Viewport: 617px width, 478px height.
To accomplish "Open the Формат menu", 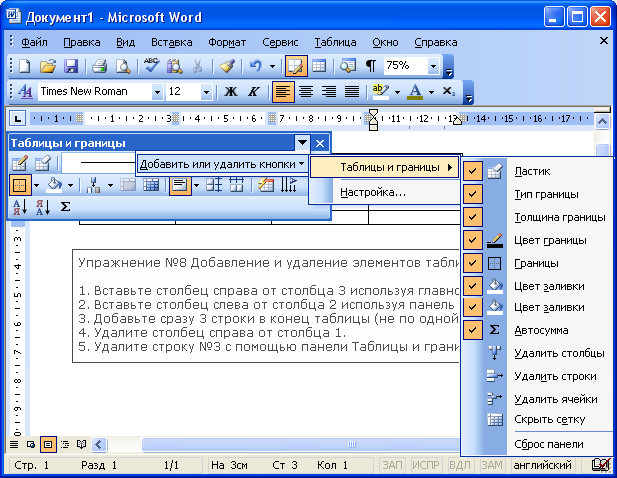I will 227,42.
